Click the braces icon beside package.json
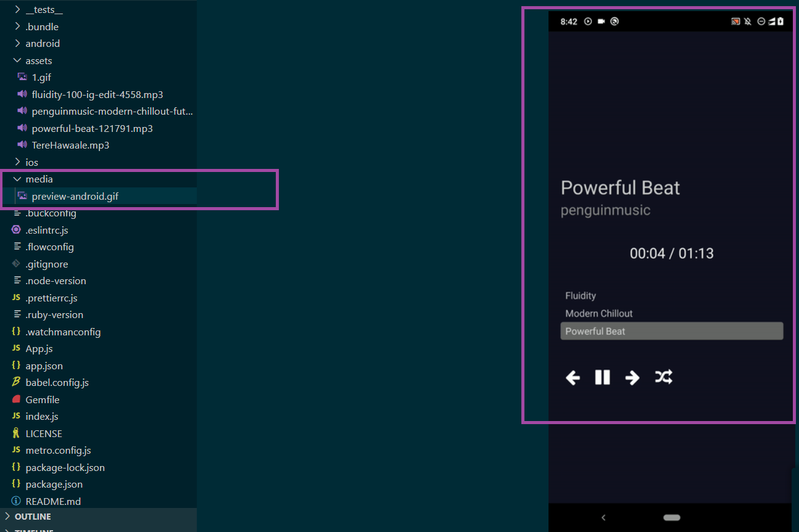The height and width of the screenshot is (532, 799). click(16, 484)
